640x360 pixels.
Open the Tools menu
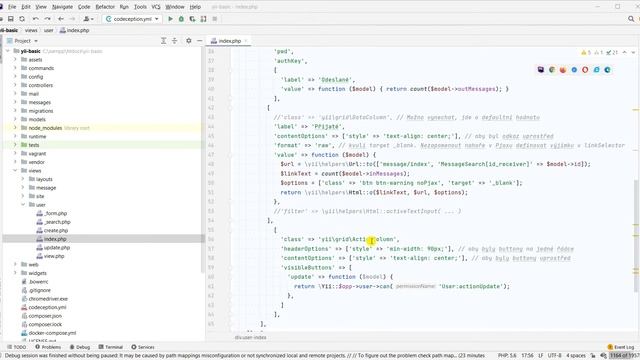coord(140,7)
